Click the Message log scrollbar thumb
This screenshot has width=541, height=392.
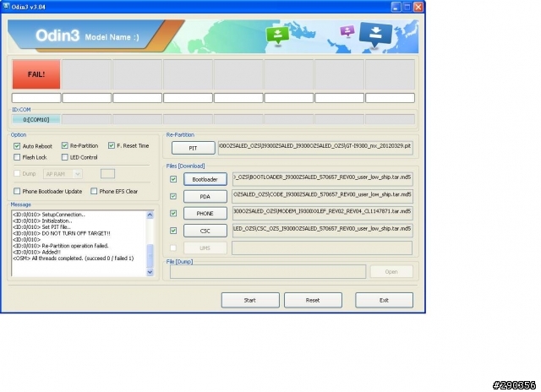(150, 256)
